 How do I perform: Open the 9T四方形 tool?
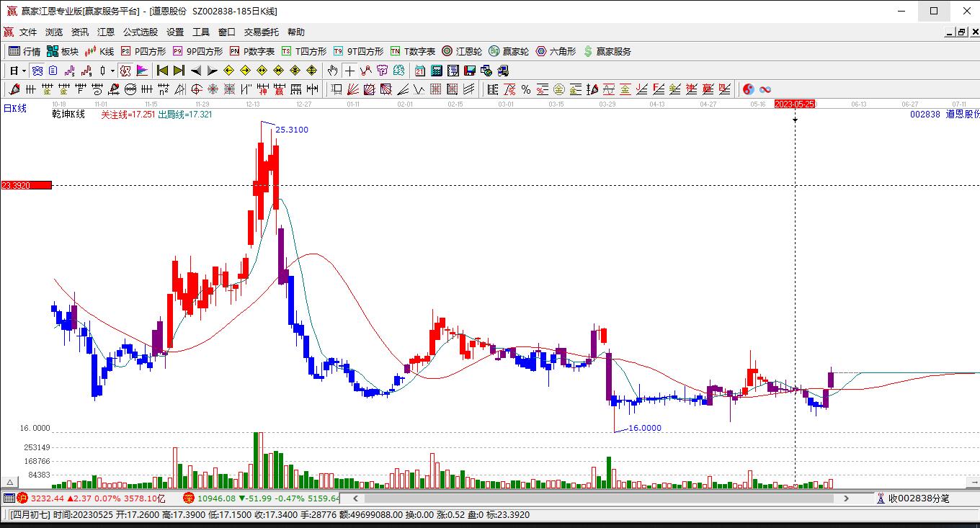click(x=358, y=51)
